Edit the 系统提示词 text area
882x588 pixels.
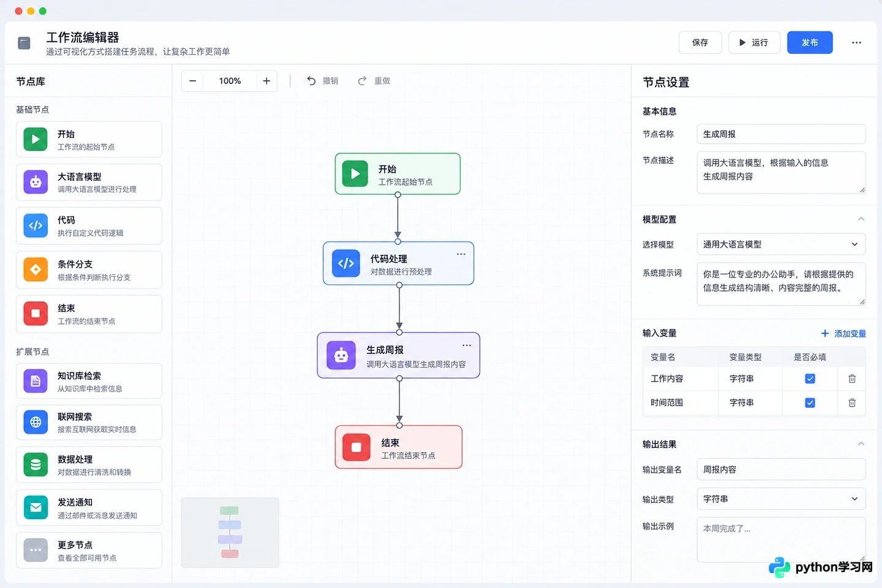[782, 284]
